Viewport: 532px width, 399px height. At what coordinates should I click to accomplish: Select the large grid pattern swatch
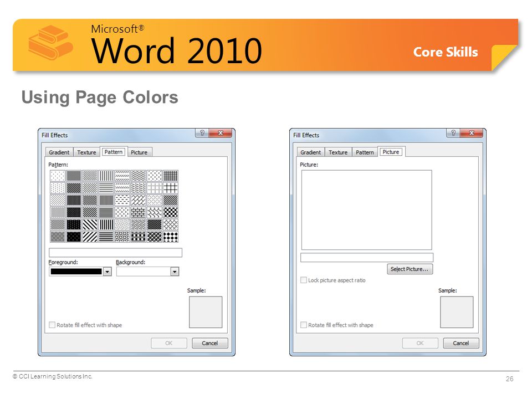pyautogui.click(x=171, y=188)
